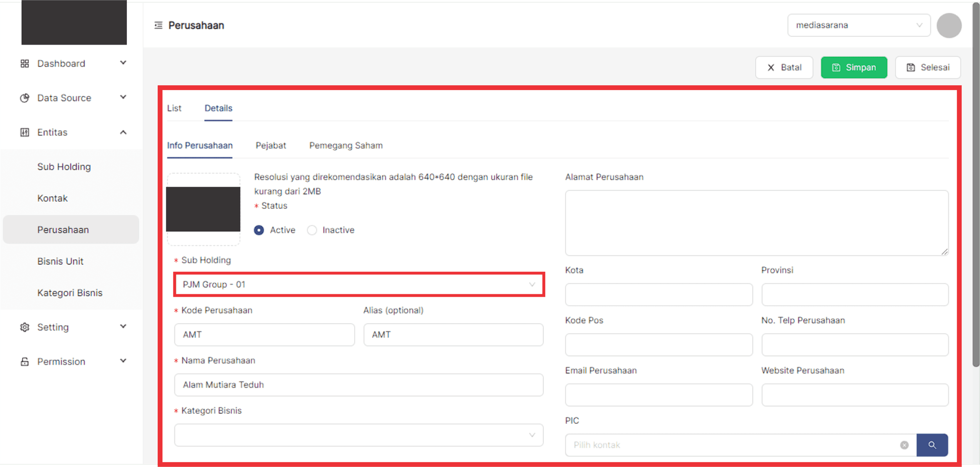980x467 pixels.
Task: Click the PIC search magnifier button
Action: click(931, 445)
